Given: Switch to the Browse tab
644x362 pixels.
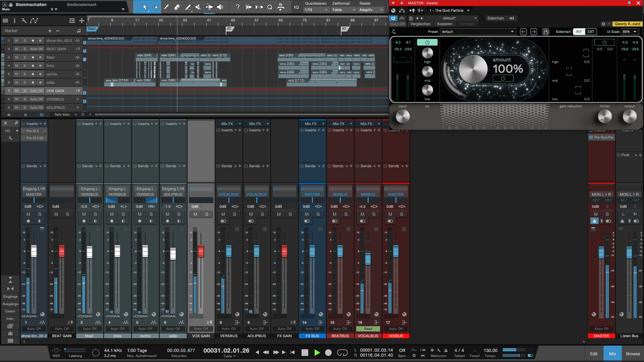Looking at the screenshot, I should tap(633, 354).
